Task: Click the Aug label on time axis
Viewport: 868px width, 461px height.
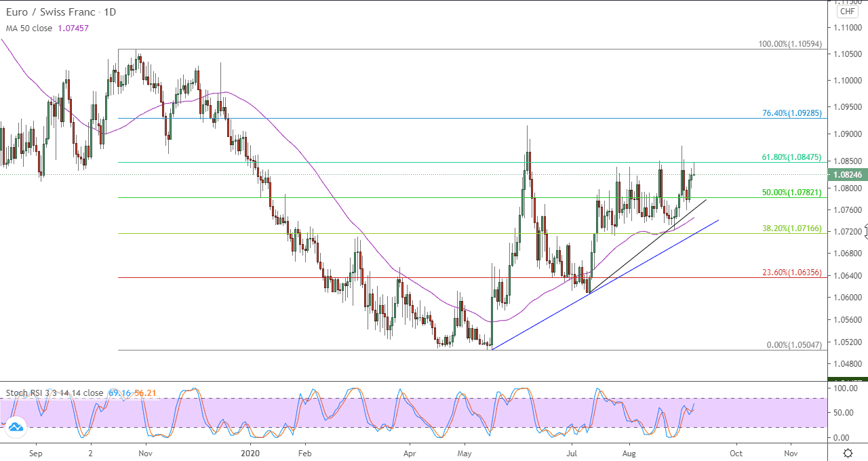Action: click(629, 452)
